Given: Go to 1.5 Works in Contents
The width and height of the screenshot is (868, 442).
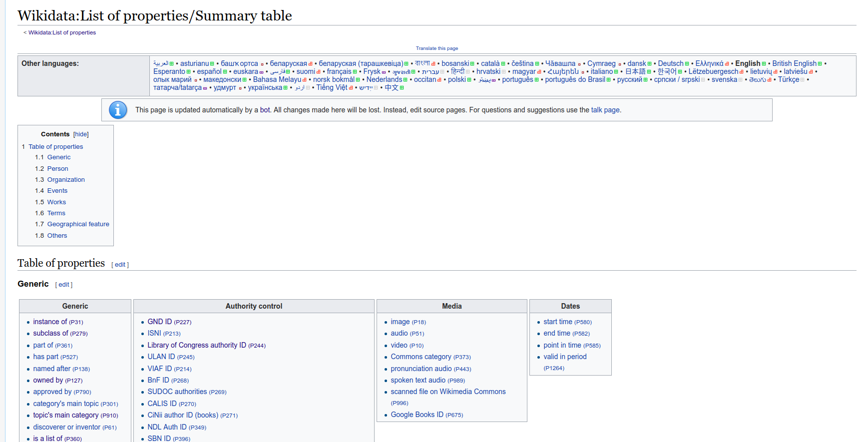Looking at the screenshot, I should click(x=56, y=202).
